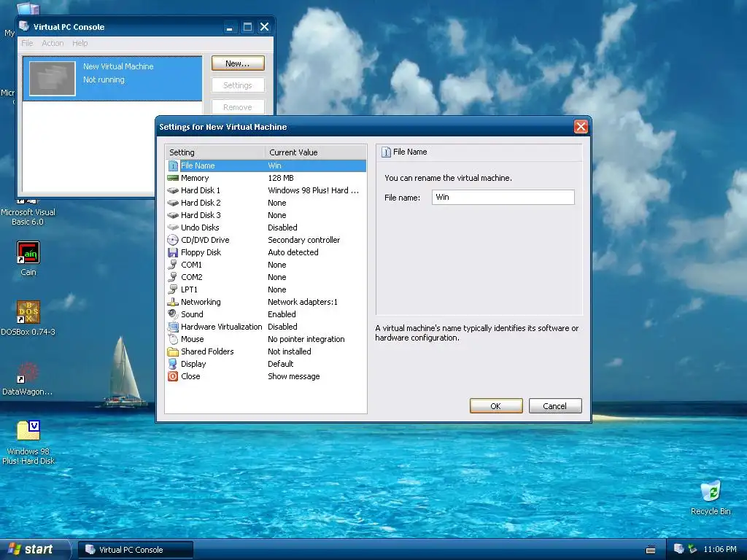Click the File name text field
The image size is (747, 560).
coord(503,197)
